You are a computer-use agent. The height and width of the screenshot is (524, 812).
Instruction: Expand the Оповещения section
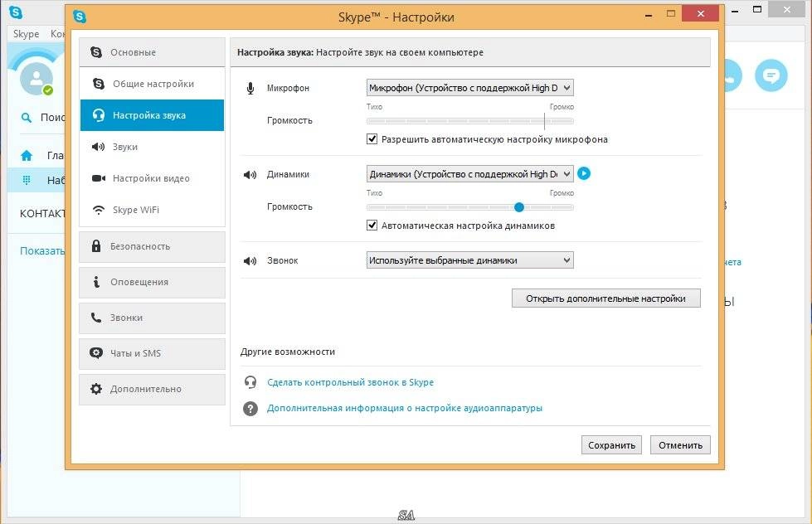pos(152,282)
